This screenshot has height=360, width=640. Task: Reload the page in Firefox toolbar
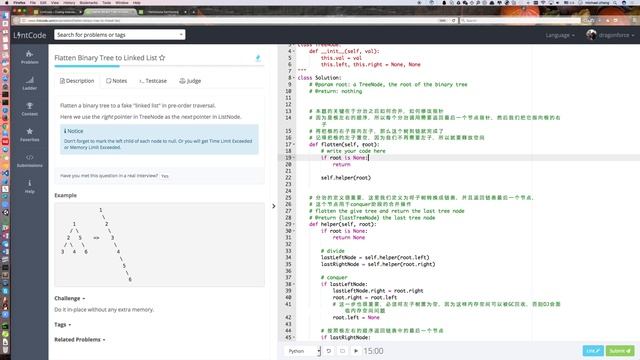(x=453, y=20)
